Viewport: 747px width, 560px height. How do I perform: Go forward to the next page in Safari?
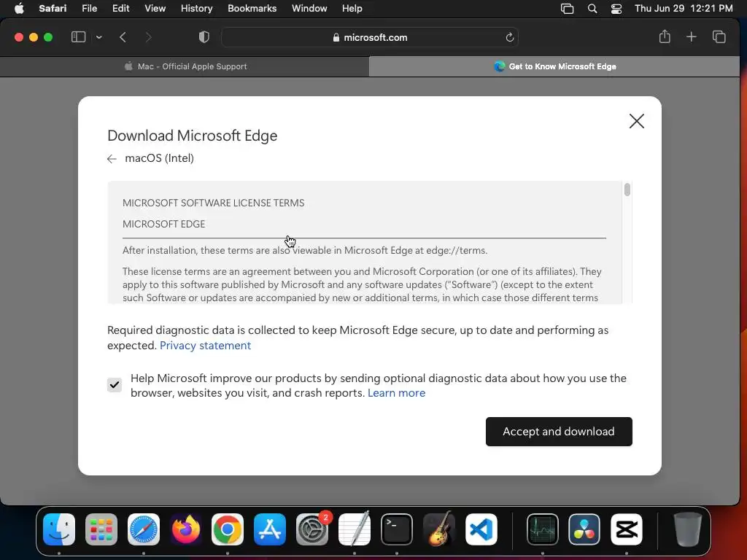click(x=148, y=37)
